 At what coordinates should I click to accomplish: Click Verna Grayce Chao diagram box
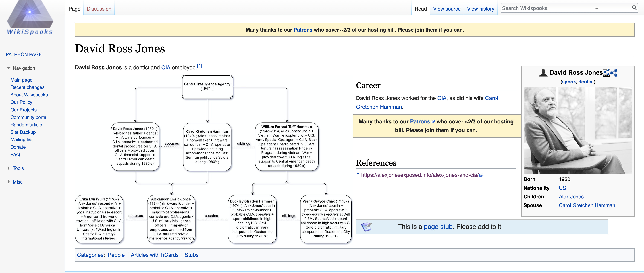[326, 219]
